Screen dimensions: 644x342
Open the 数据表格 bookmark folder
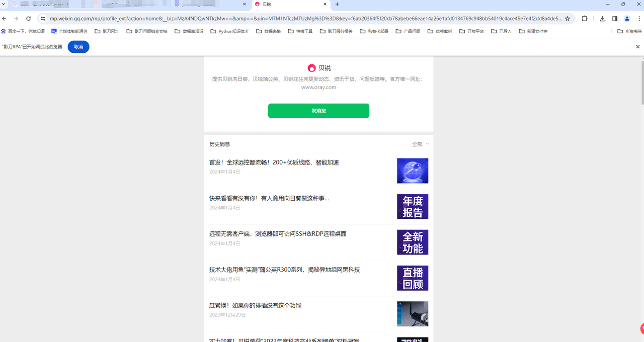(x=269, y=31)
